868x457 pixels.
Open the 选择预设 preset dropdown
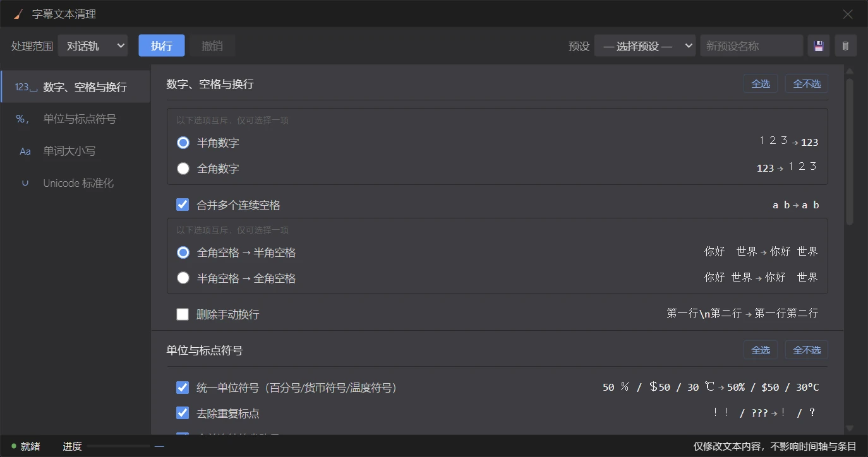(x=645, y=46)
